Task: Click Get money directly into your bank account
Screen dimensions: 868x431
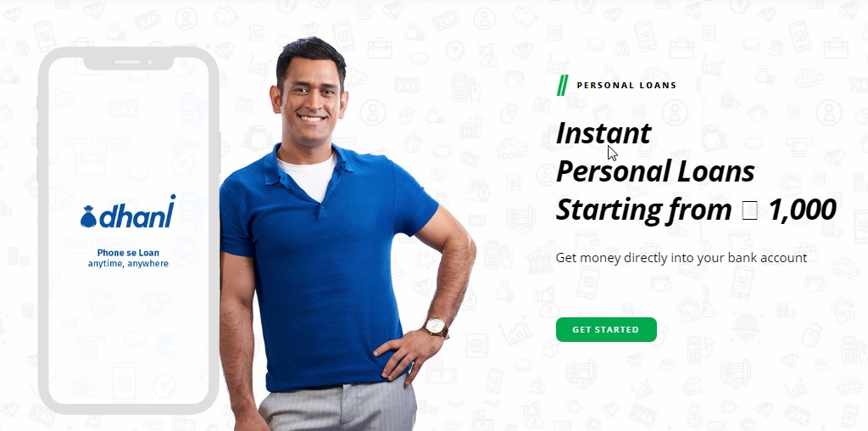Action: [x=682, y=258]
